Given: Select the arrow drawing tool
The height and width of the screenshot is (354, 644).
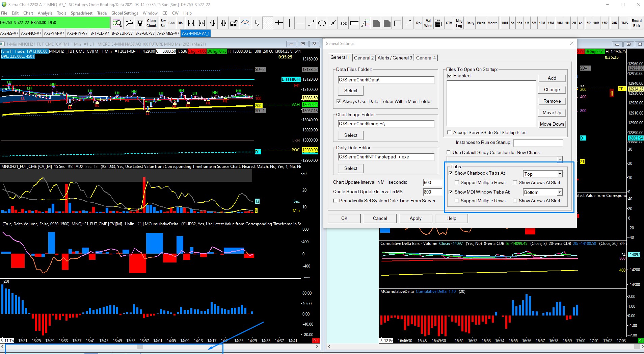Looking at the screenshot, I should (x=408, y=23).
